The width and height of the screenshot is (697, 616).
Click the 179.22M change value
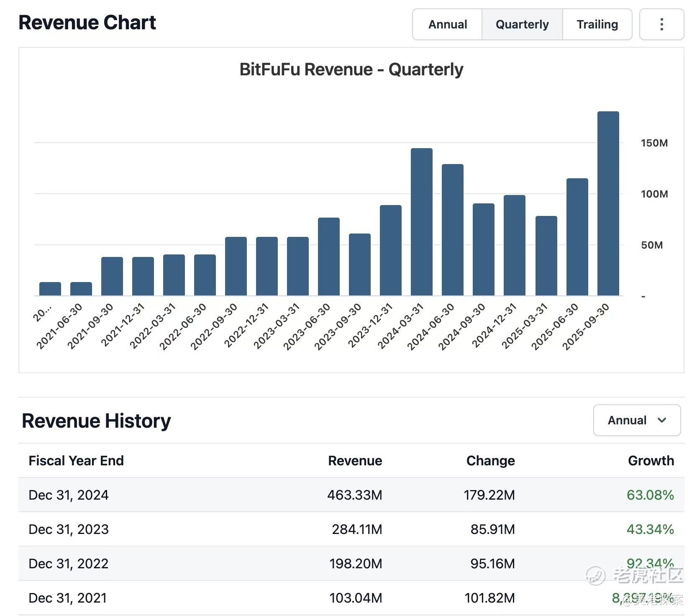coord(489,495)
